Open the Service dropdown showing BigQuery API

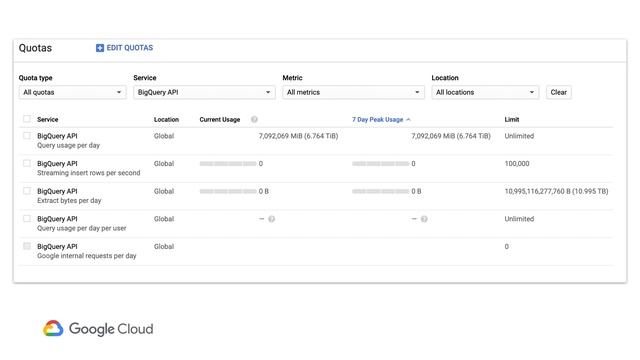point(204,92)
